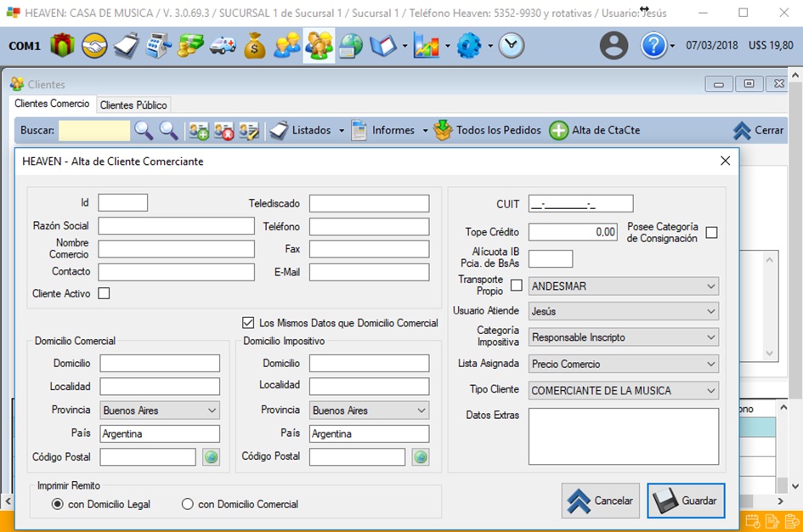
Task: Switch to Clientes Público tab
Action: click(133, 105)
